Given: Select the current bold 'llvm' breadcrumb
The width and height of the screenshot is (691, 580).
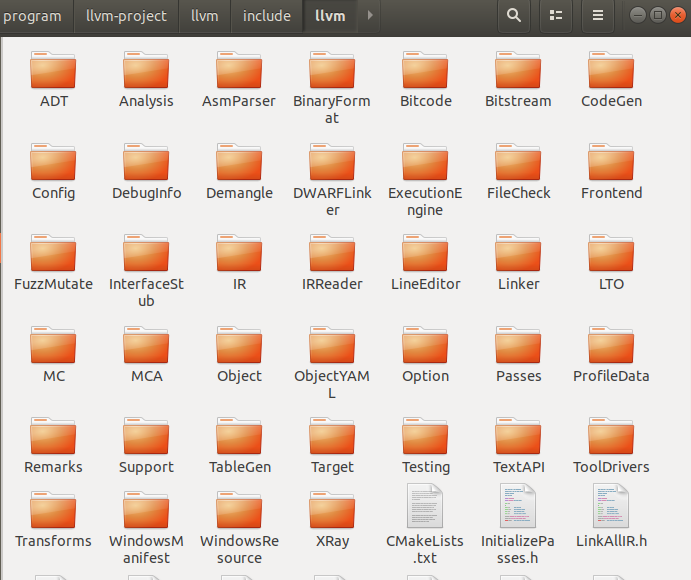Looking at the screenshot, I should pos(330,16).
